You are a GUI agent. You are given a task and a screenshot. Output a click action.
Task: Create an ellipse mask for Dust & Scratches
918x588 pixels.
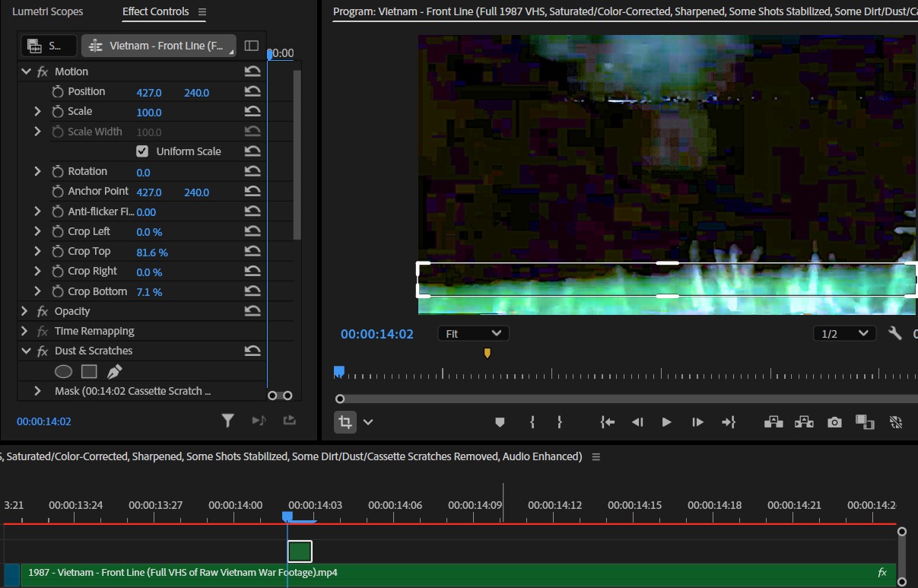tap(64, 372)
